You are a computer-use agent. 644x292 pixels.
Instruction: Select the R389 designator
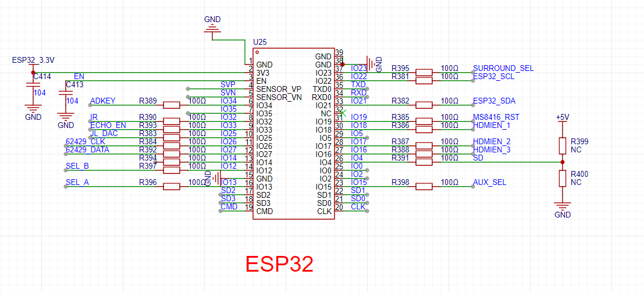tap(148, 101)
